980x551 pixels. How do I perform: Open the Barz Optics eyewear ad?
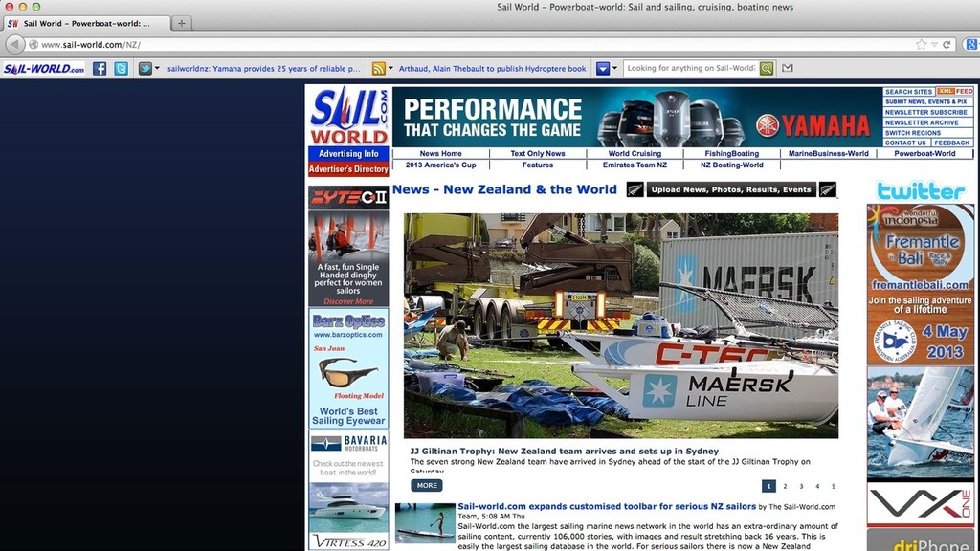(x=348, y=368)
